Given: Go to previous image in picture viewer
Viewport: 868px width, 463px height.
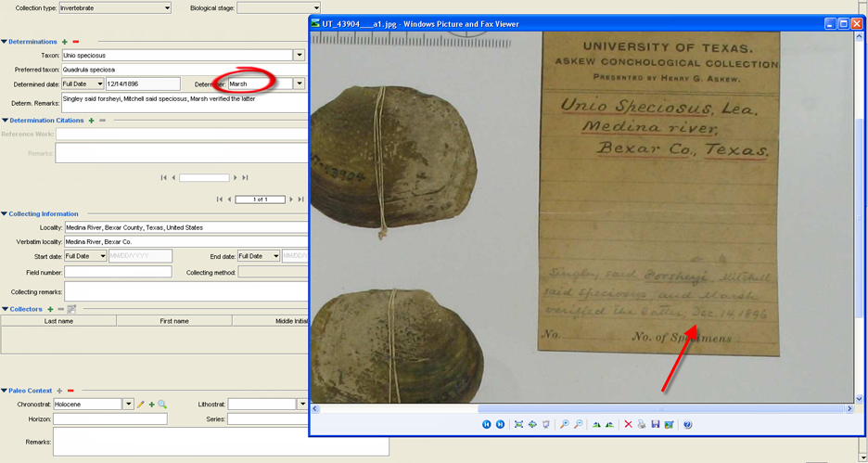Looking at the screenshot, I should (486, 424).
